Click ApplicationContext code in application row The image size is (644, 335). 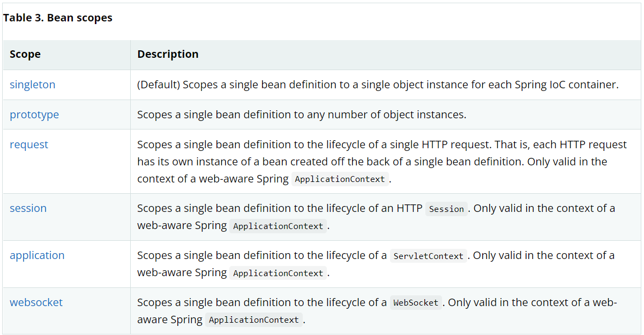(x=278, y=273)
